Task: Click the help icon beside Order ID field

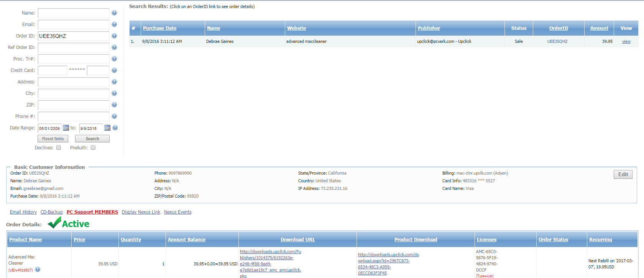Action: coord(114,36)
